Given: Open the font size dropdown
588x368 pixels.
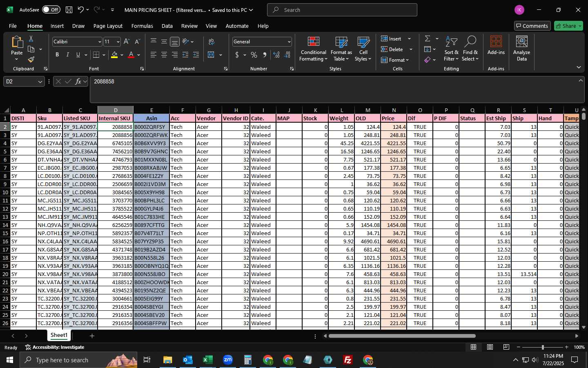Looking at the screenshot, I should (x=118, y=42).
